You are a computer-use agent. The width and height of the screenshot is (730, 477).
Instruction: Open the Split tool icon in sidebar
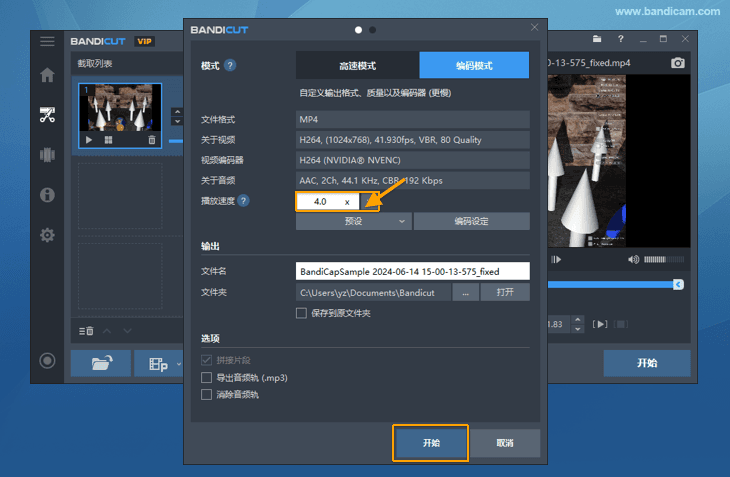click(47, 155)
